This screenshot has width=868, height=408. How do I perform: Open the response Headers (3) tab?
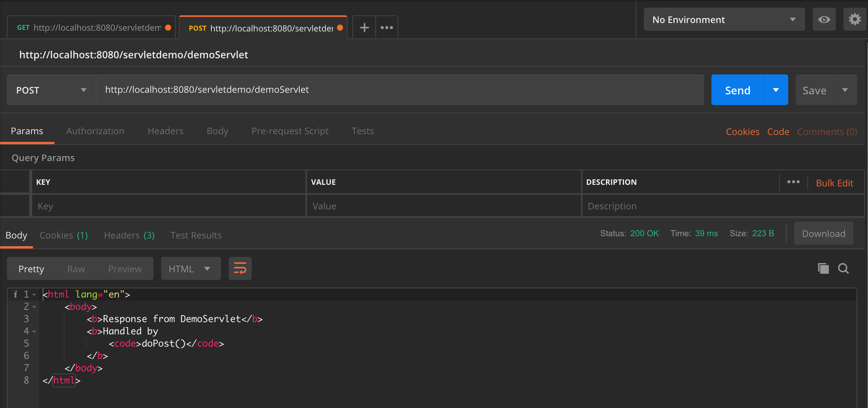coord(129,235)
